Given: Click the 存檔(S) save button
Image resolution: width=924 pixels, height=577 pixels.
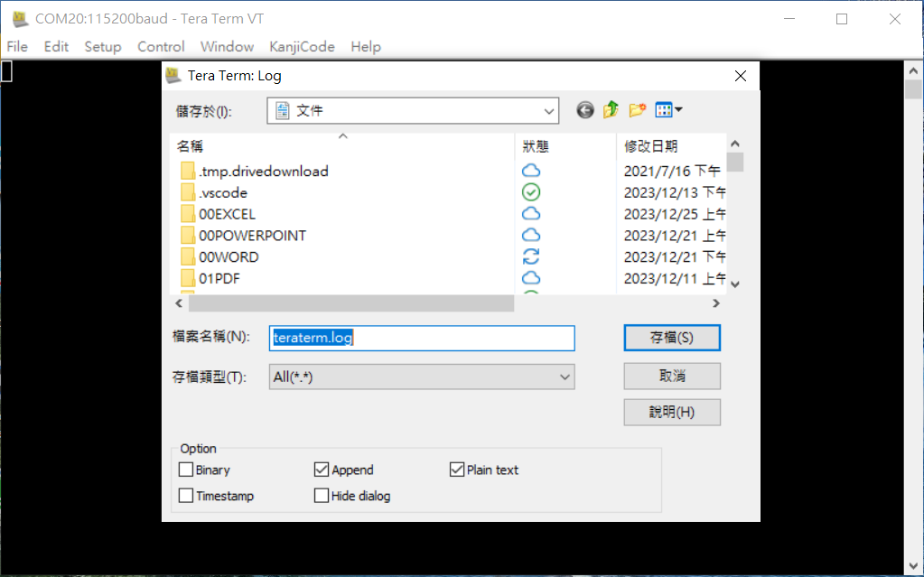Looking at the screenshot, I should [672, 338].
